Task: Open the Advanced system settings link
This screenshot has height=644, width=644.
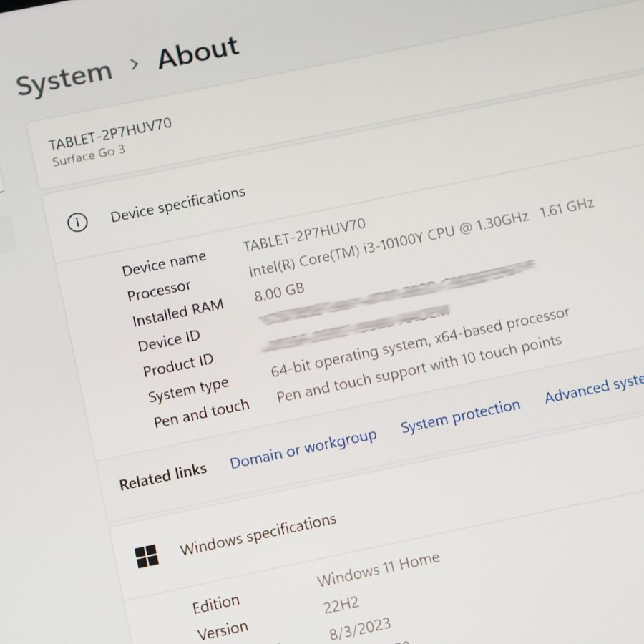Action: pos(594,389)
